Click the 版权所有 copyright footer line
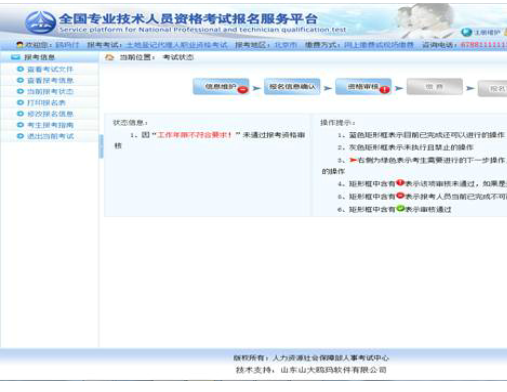The image size is (507, 392). (x=311, y=358)
